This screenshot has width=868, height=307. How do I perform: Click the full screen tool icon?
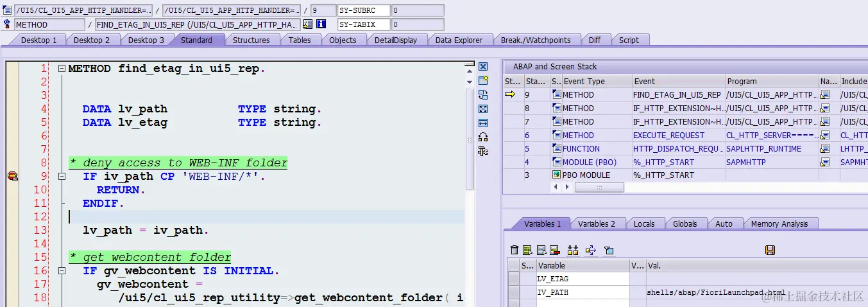[483, 109]
